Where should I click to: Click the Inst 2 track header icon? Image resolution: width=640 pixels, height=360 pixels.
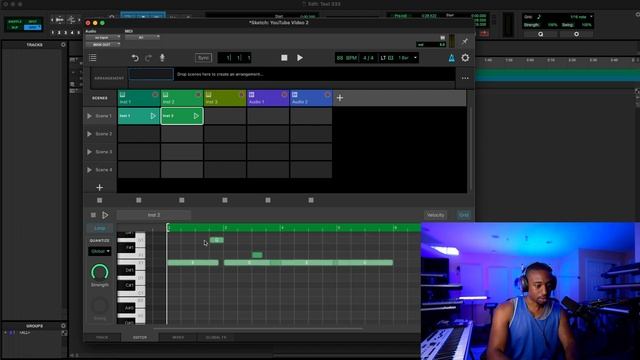[x=165, y=95]
